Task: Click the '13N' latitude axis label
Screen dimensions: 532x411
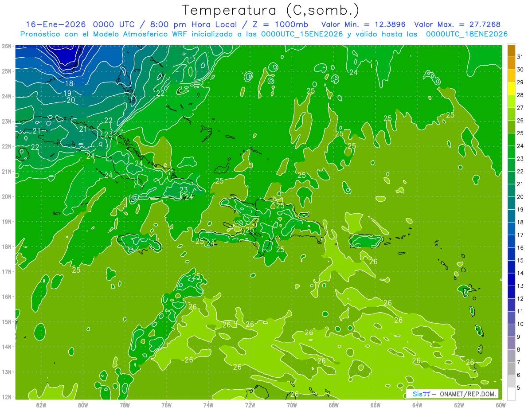Action: 7,372
